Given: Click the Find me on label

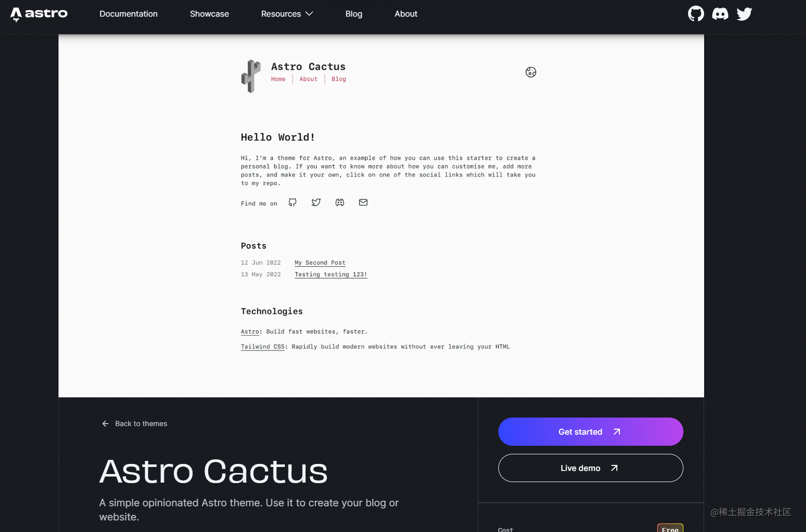Looking at the screenshot, I should (259, 204).
